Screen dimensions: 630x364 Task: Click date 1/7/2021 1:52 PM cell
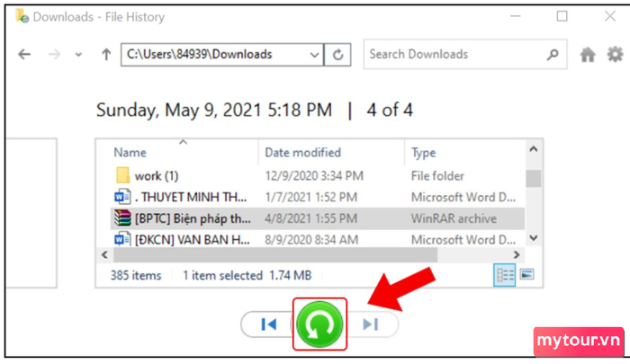(x=311, y=197)
